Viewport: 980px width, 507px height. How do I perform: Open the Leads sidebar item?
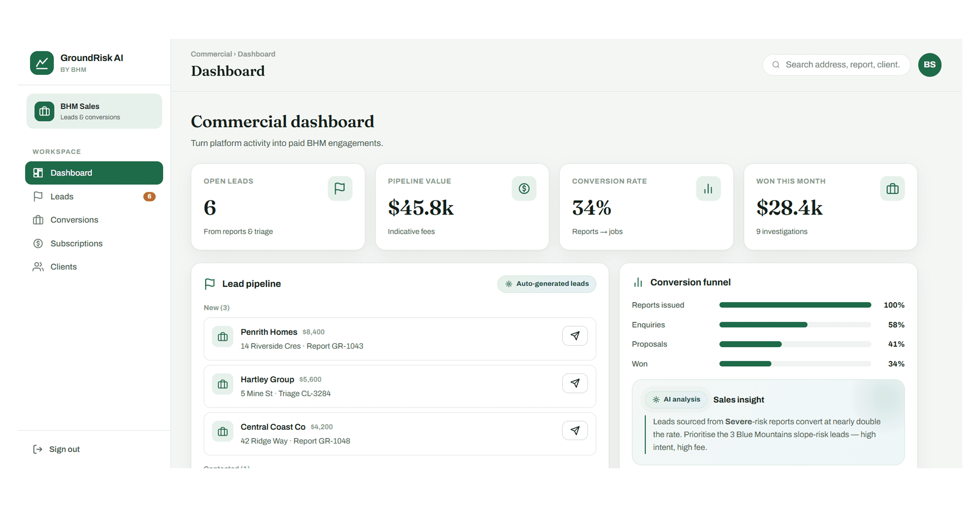(94, 196)
